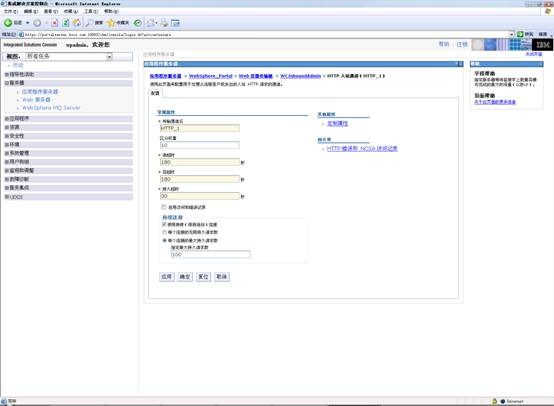
Task: Select unlimited persistent requests per connection radio
Action: (164, 232)
